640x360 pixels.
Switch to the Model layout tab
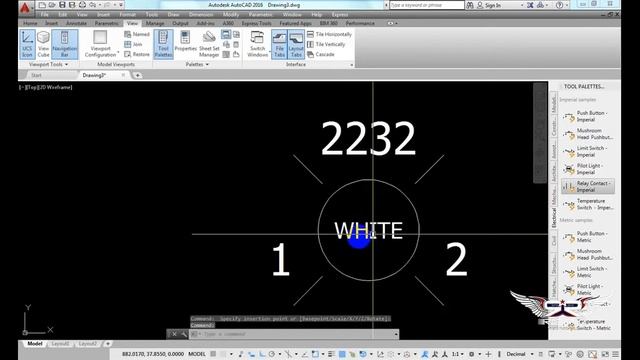(35, 344)
